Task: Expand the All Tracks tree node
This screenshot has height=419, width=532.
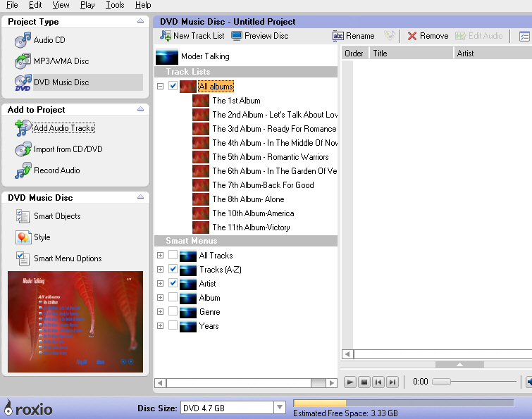Action: [x=161, y=255]
